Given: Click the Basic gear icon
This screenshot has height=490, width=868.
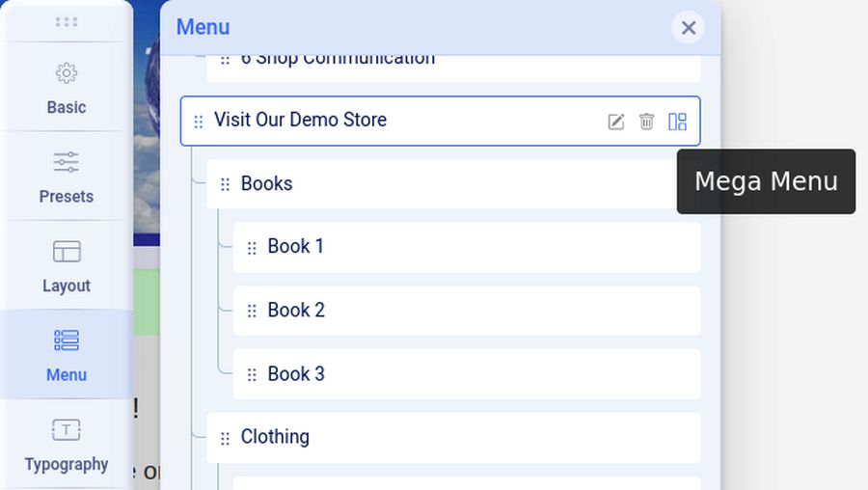Looking at the screenshot, I should pyautogui.click(x=67, y=73).
